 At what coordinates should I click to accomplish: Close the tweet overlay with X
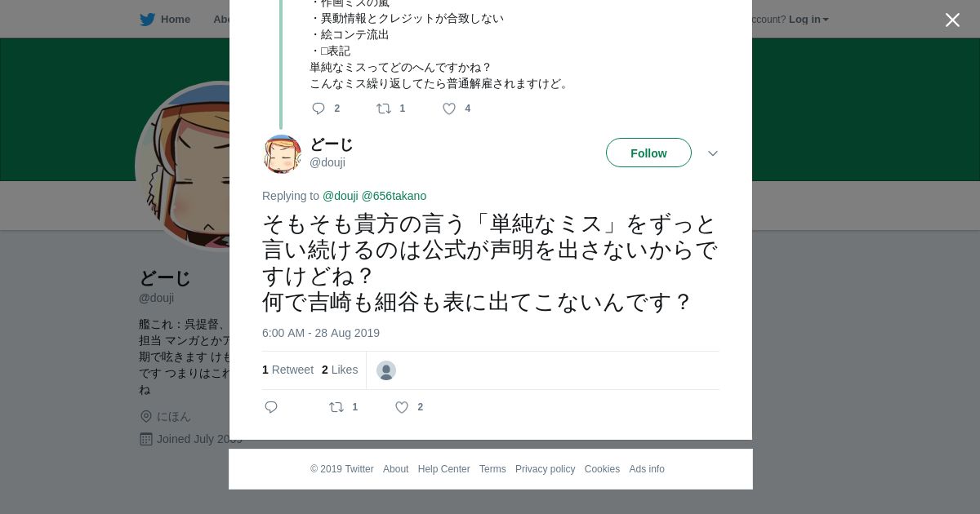pyautogui.click(x=952, y=20)
